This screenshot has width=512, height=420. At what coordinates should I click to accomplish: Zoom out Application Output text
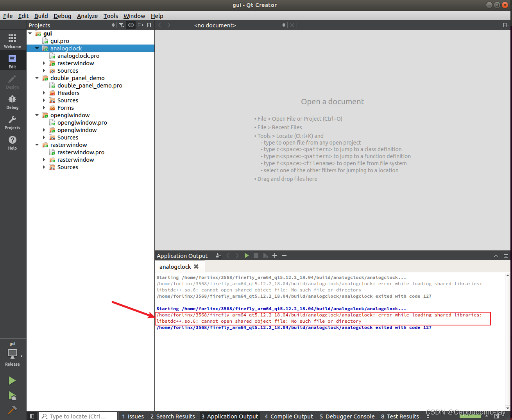(x=284, y=256)
